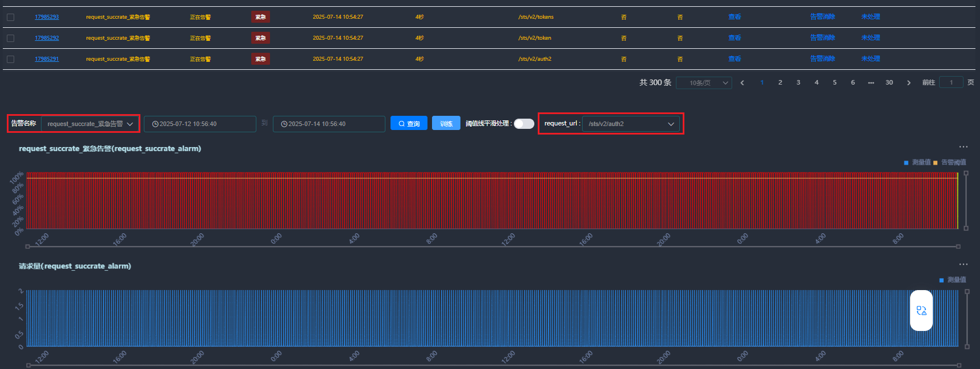
Task: Open the request_url dropdown
Action: pos(631,124)
